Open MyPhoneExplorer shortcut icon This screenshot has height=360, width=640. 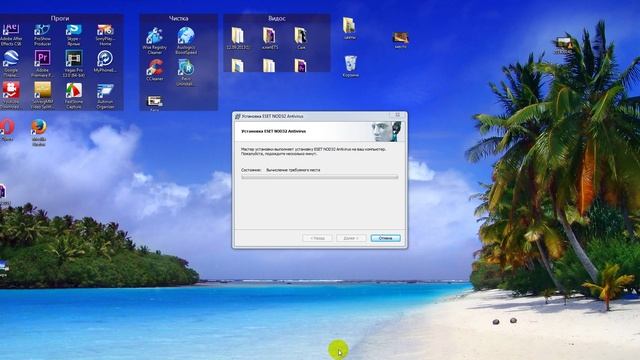[x=105, y=62]
